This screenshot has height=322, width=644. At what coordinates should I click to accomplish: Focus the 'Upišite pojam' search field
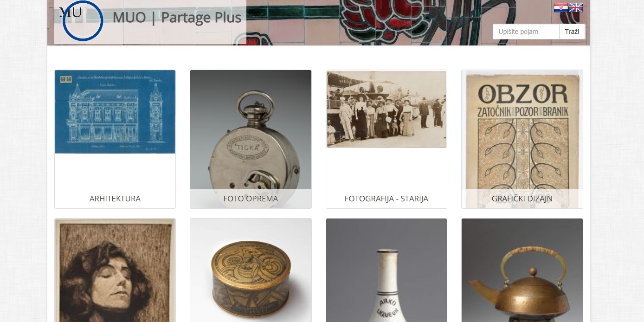point(526,32)
